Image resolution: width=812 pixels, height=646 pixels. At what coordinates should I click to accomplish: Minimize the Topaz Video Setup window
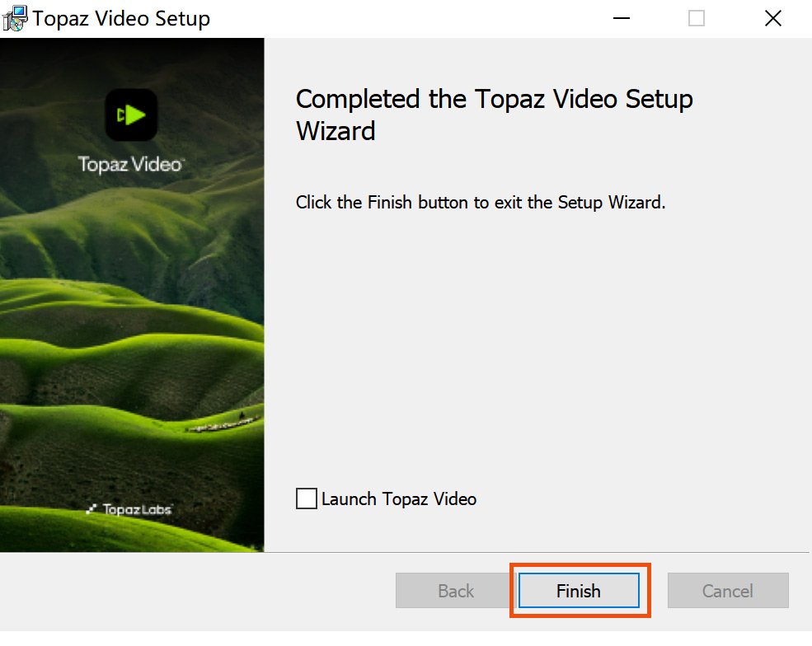(x=620, y=18)
